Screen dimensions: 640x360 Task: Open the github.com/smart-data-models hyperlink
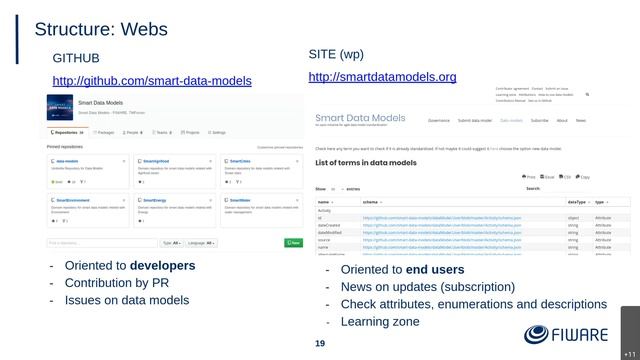[x=152, y=81]
